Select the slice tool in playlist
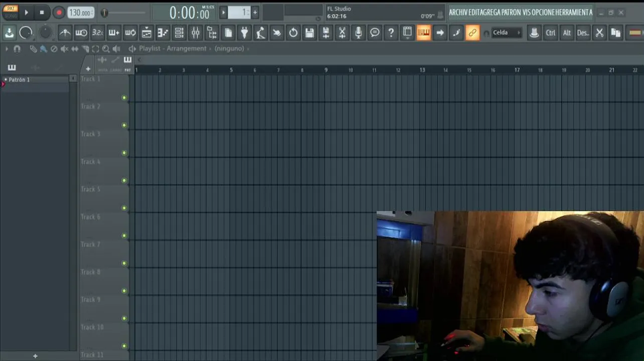The width and height of the screenshot is (644, 361). click(x=85, y=49)
